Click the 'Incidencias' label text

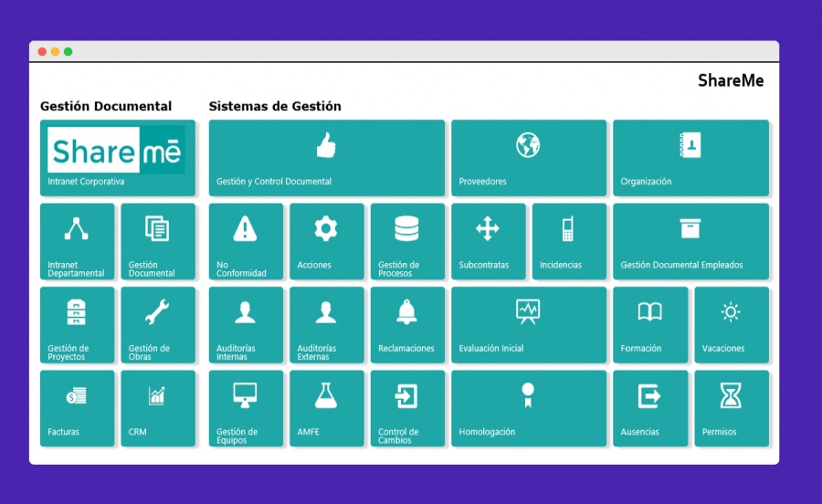(x=561, y=265)
